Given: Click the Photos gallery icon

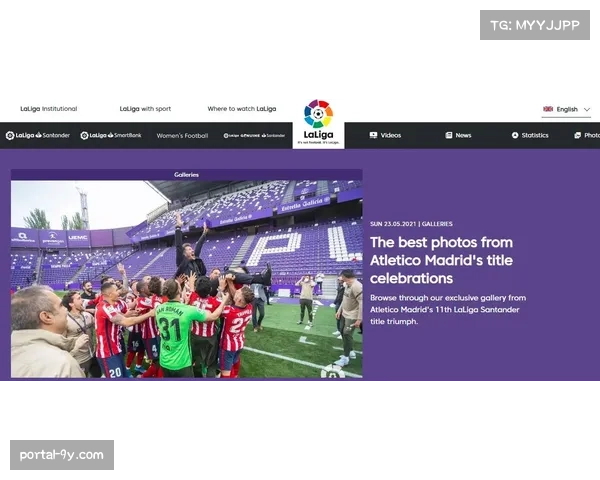Looking at the screenshot, I should (x=578, y=135).
